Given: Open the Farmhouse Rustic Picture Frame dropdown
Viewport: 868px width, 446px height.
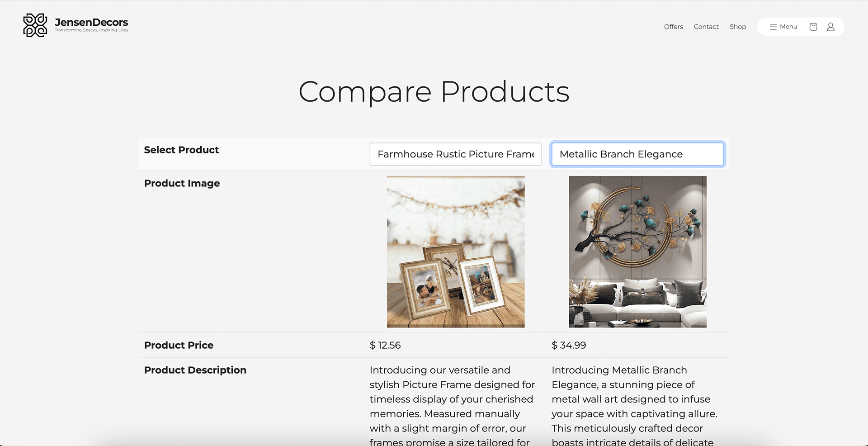Looking at the screenshot, I should [x=455, y=154].
